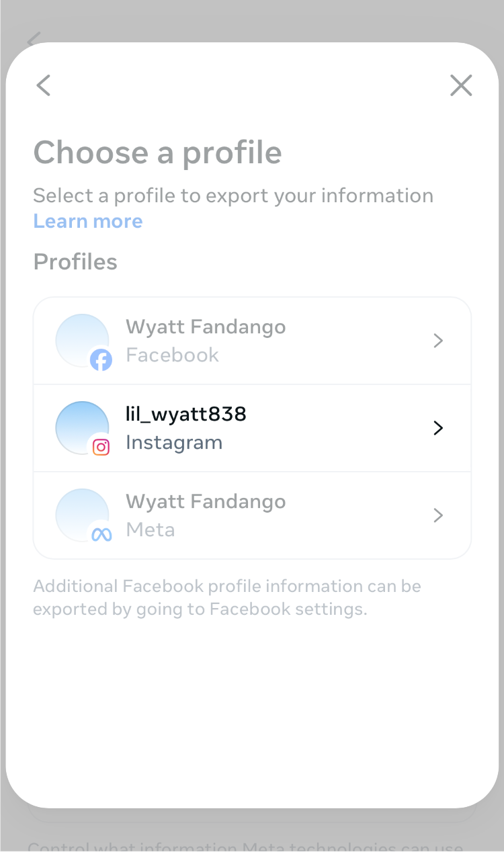
Task: Open the Learn more link
Action: (88, 221)
